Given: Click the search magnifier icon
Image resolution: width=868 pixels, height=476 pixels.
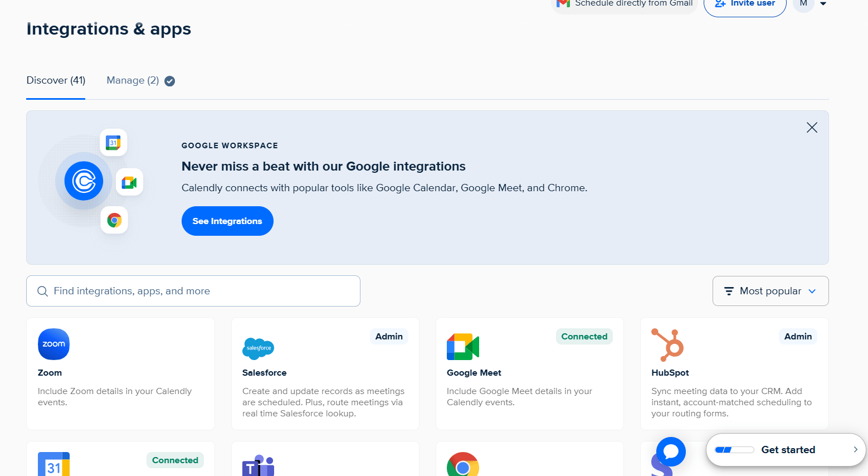Looking at the screenshot, I should [43, 291].
